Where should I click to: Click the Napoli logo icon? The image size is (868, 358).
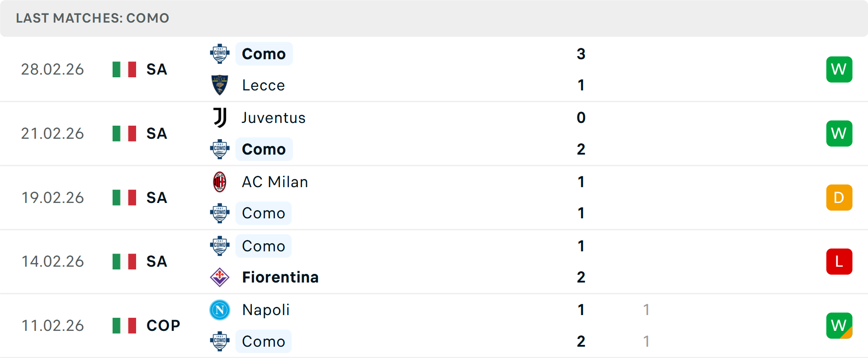pos(220,310)
